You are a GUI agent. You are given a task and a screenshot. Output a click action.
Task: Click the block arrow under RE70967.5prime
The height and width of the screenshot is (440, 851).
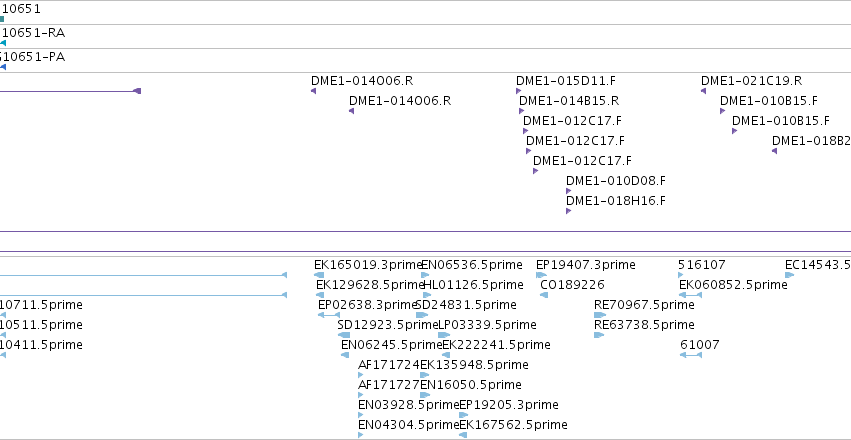pyautogui.click(x=600, y=315)
